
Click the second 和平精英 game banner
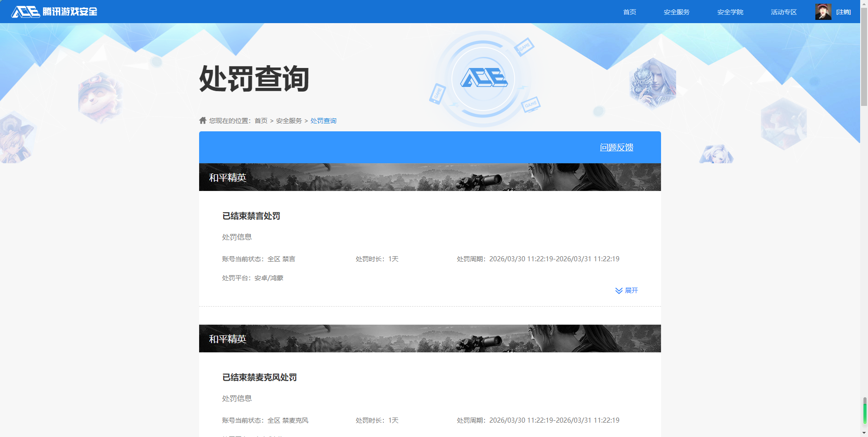point(430,339)
